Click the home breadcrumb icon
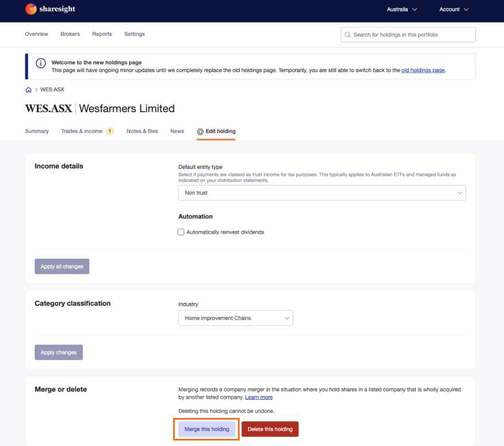Image resolution: width=504 pixels, height=446 pixels. 28,90
